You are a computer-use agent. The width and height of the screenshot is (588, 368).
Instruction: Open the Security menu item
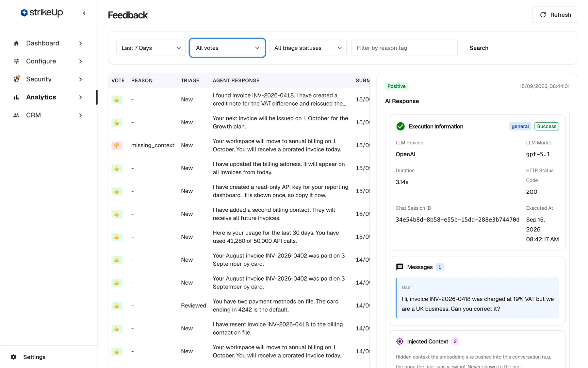tap(48, 79)
